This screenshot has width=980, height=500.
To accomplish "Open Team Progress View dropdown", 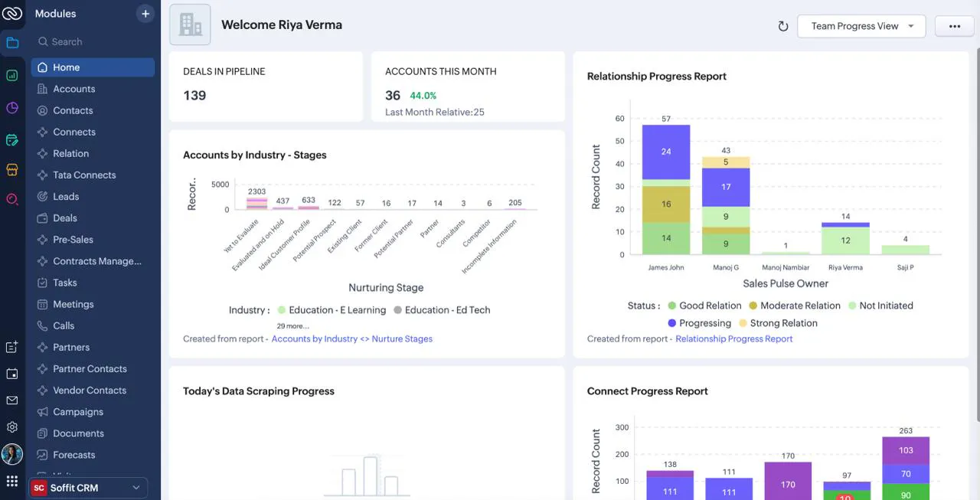I will pyautogui.click(x=861, y=26).
